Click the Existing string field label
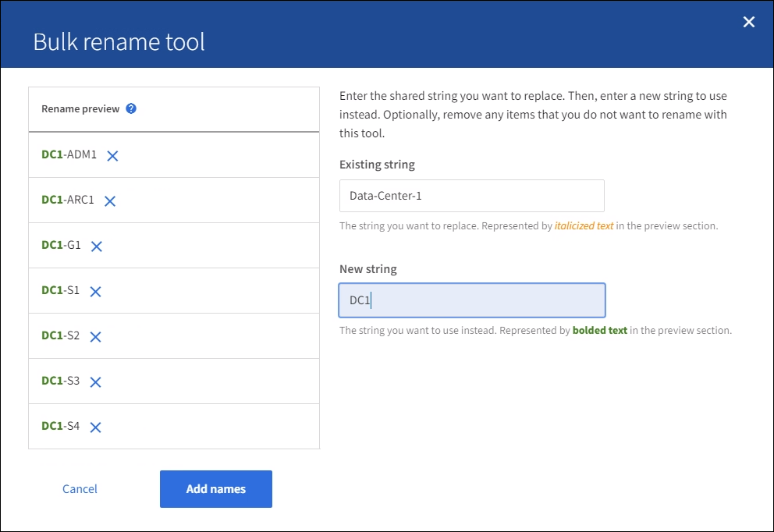774x532 pixels. coord(377,165)
